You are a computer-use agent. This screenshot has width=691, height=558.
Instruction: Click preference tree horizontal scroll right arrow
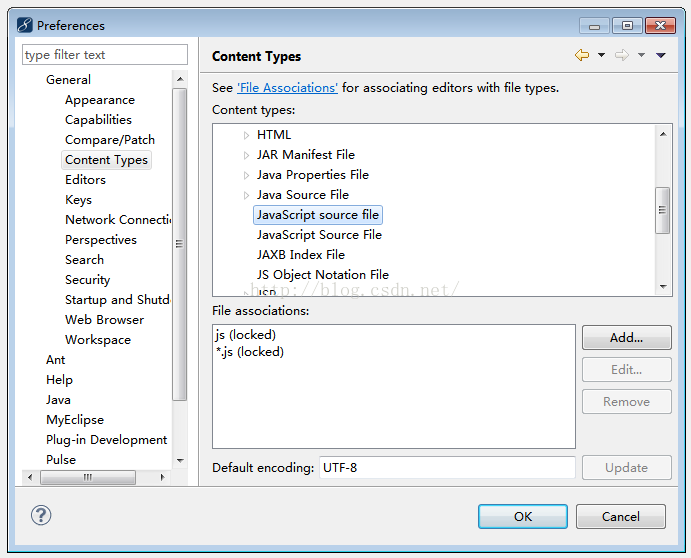[x=163, y=477]
